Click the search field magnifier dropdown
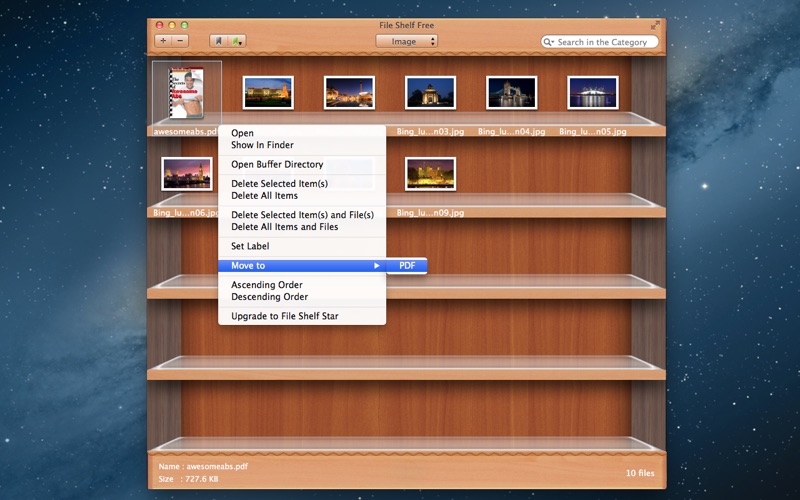This screenshot has height=500, width=800. tap(548, 42)
